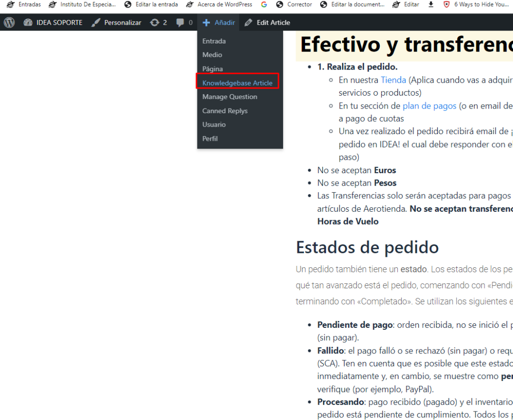Click the WordPress logo icon
The height and width of the screenshot is (420, 513).
[9, 23]
